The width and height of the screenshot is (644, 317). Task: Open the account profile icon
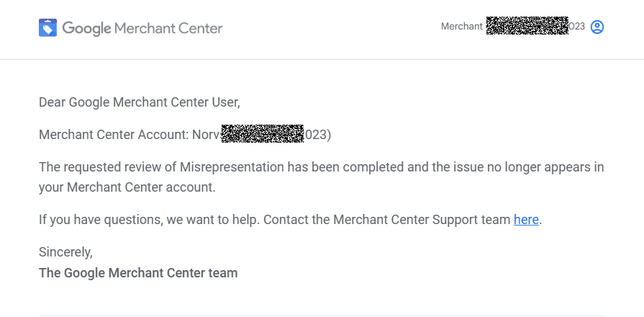coord(597,27)
